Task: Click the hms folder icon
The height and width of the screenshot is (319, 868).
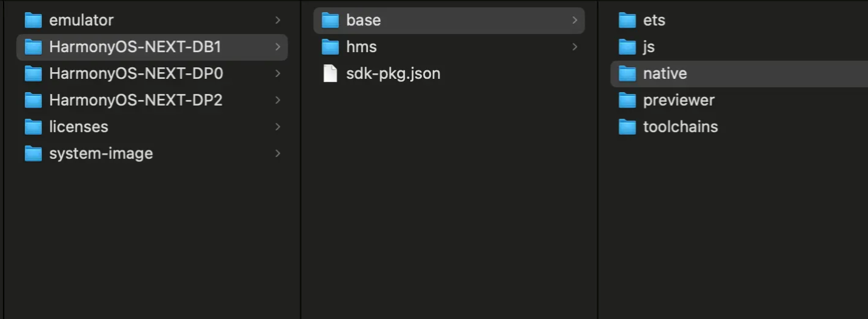Action: coord(330,47)
